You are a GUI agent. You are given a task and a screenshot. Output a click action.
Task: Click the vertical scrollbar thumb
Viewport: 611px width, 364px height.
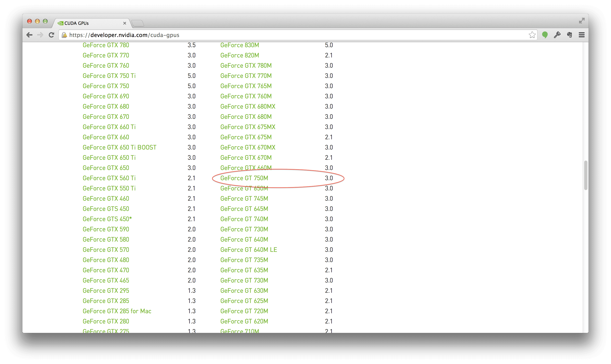coord(585,175)
